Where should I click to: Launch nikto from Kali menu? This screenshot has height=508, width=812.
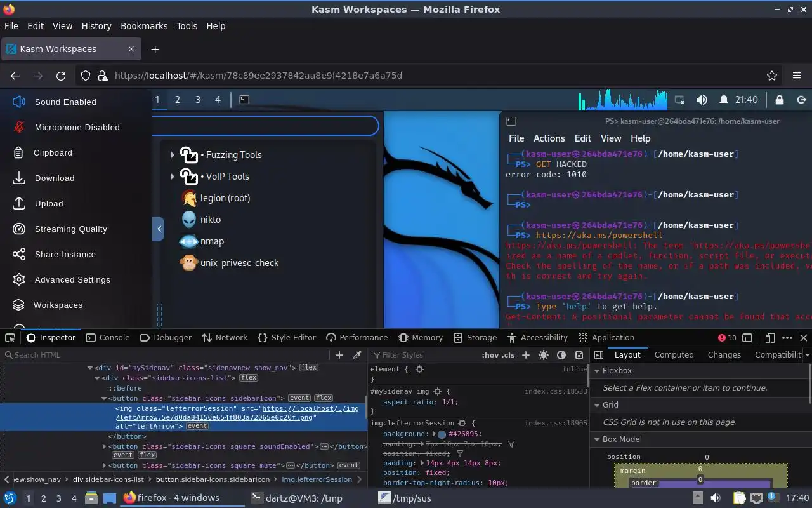click(201, 220)
